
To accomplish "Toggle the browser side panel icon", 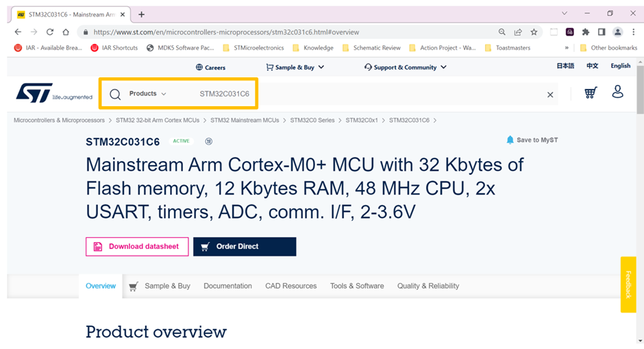I will coord(602,32).
